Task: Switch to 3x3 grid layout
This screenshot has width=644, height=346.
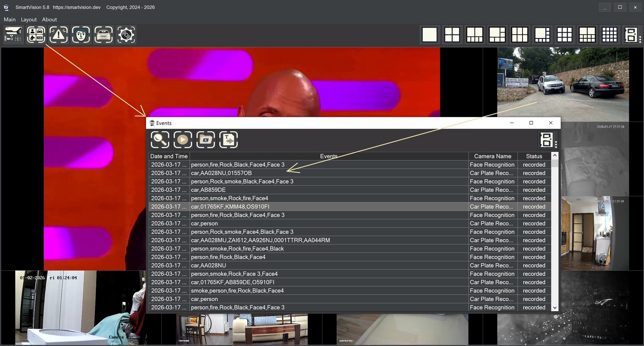Action: point(565,35)
